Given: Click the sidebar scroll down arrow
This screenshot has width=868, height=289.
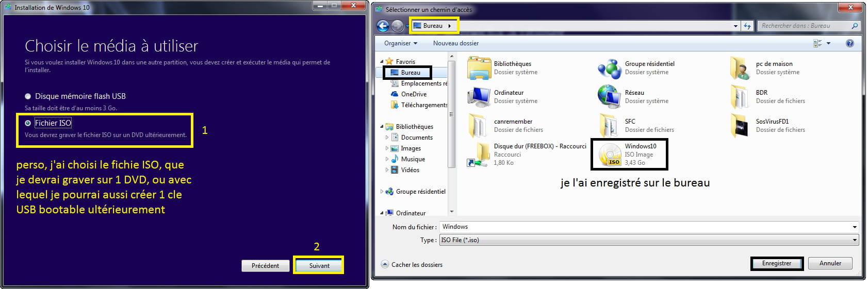Looking at the screenshot, I should (452, 211).
